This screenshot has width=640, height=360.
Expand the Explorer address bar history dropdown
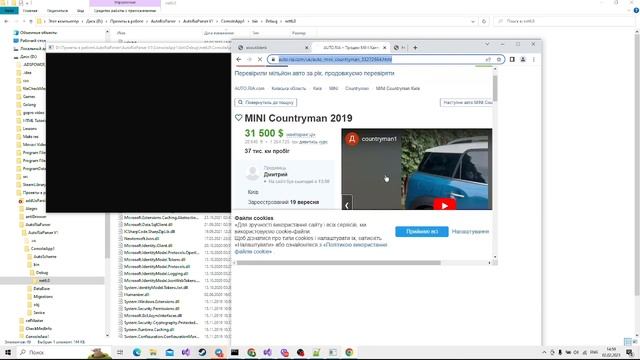pos(473,21)
